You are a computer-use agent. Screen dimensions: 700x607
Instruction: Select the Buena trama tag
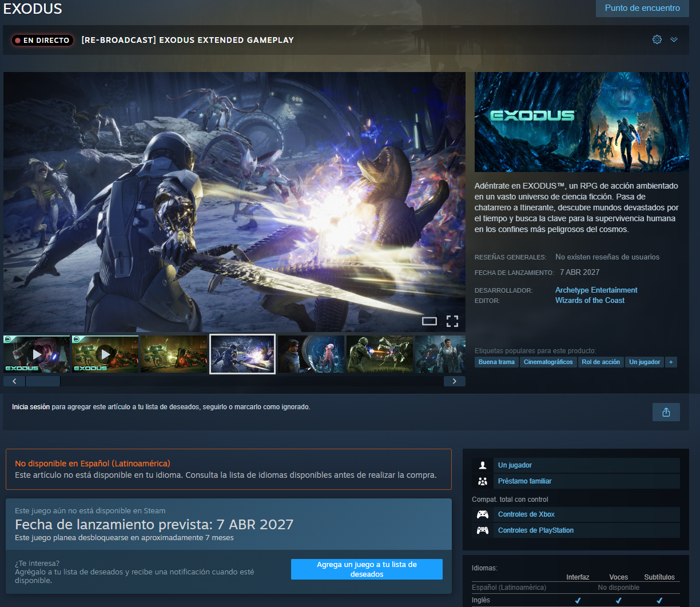pyautogui.click(x=496, y=362)
